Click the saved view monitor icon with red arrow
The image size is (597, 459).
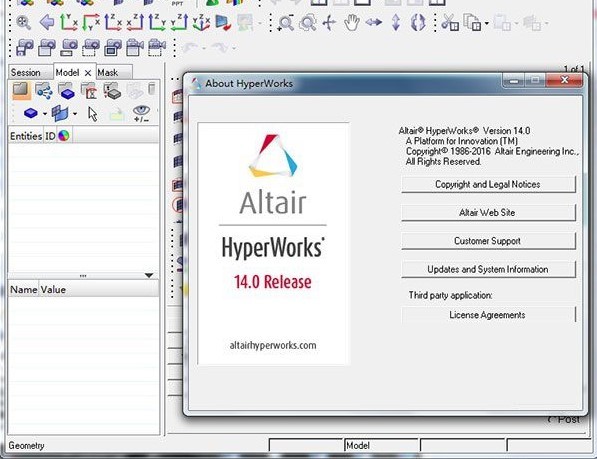click(x=223, y=23)
